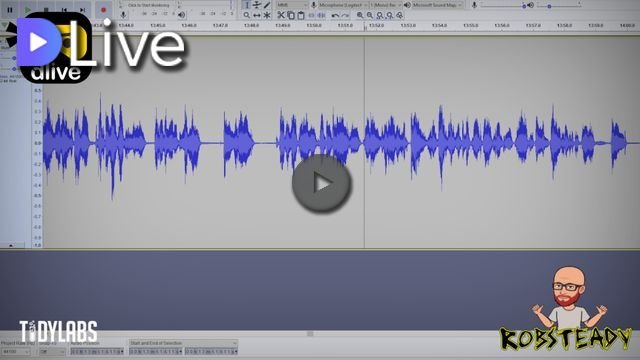Open the Snap-To Off dropdown
The width and height of the screenshot is (640, 360).
pyautogui.click(x=52, y=351)
